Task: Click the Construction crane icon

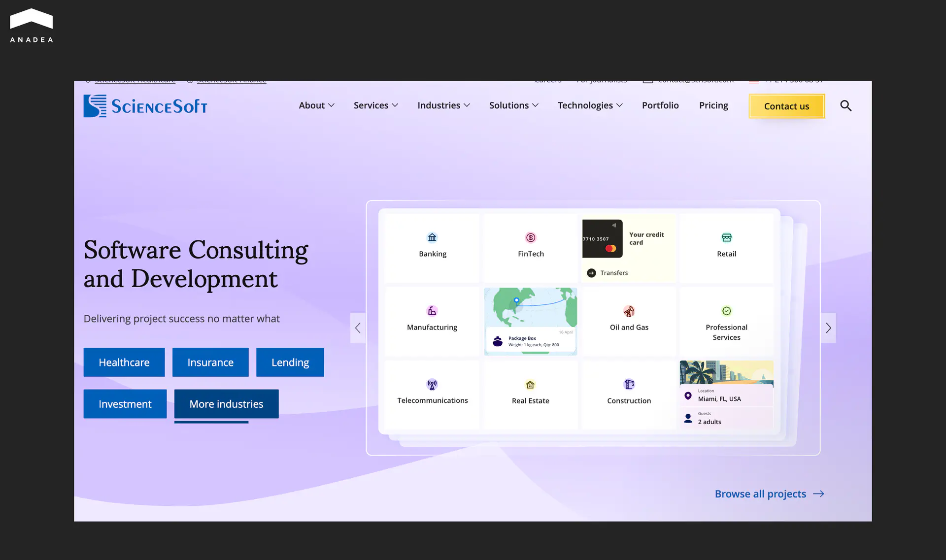Action: (629, 385)
